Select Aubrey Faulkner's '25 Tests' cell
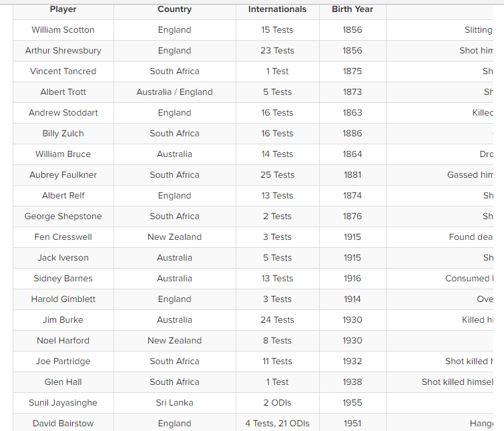 point(277,175)
